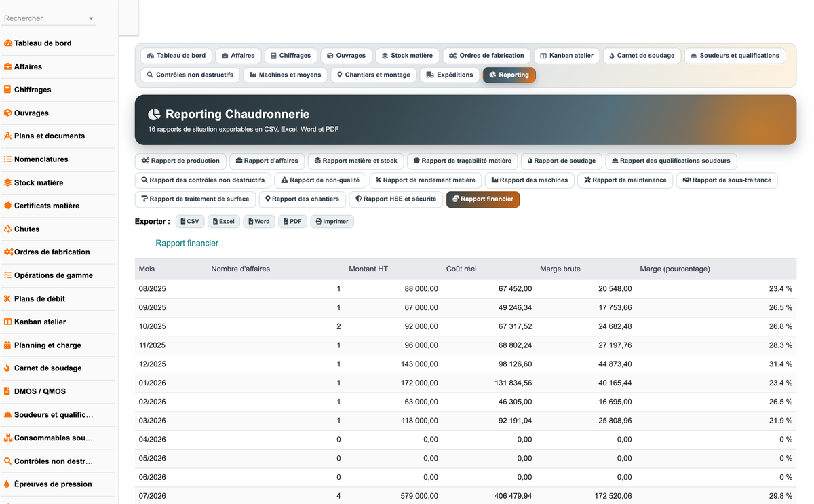Select Rapport d'affaires
This screenshot has height=504, width=814.
click(267, 161)
